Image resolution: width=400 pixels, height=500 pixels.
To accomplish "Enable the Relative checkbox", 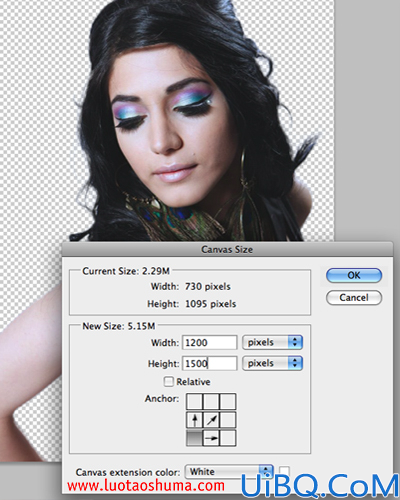I will coord(169,381).
